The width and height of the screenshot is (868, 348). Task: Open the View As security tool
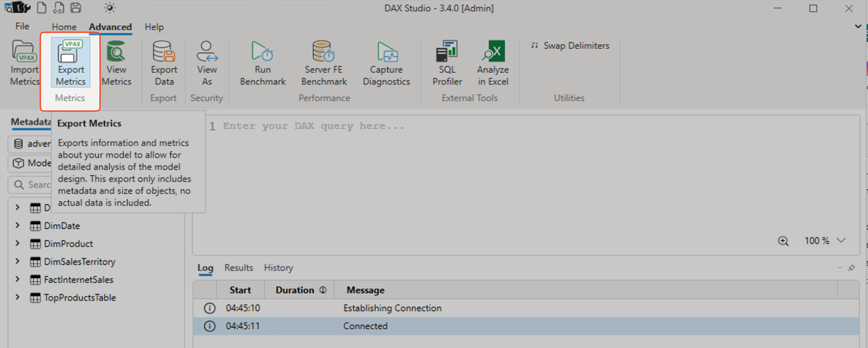point(207,62)
